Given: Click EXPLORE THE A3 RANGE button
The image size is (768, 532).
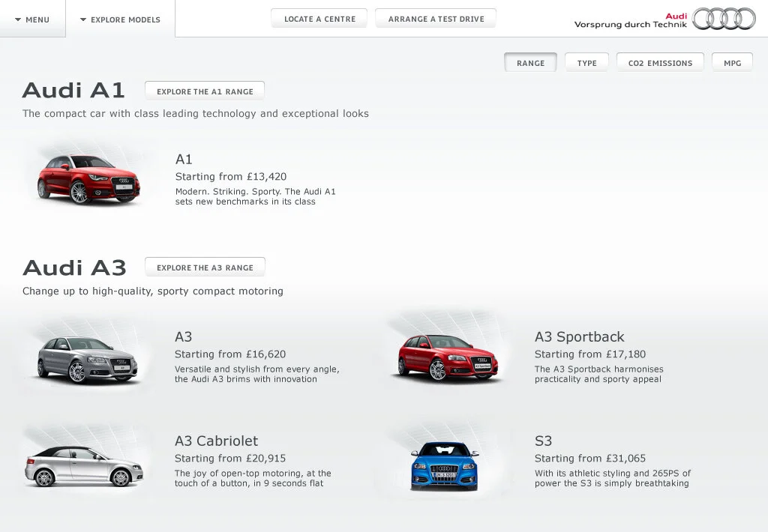Looking at the screenshot, I should (x=205, y=267).
